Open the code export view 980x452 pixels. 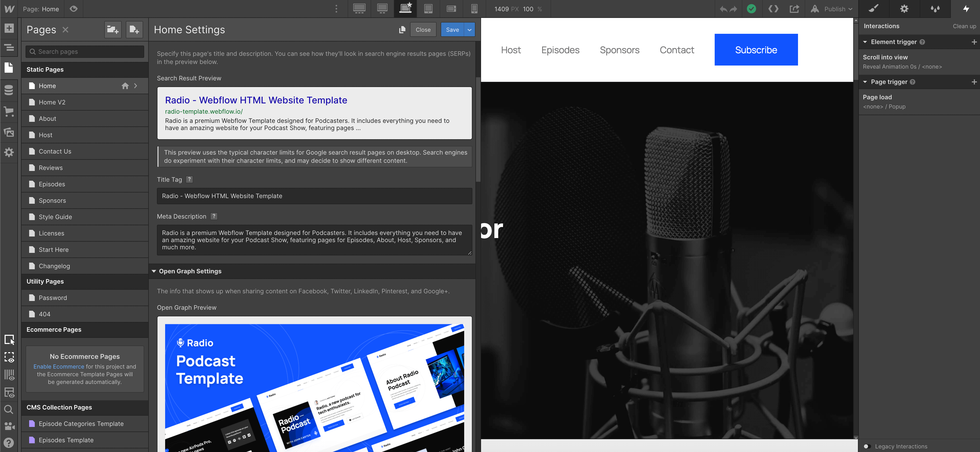[x=773, y=9]
